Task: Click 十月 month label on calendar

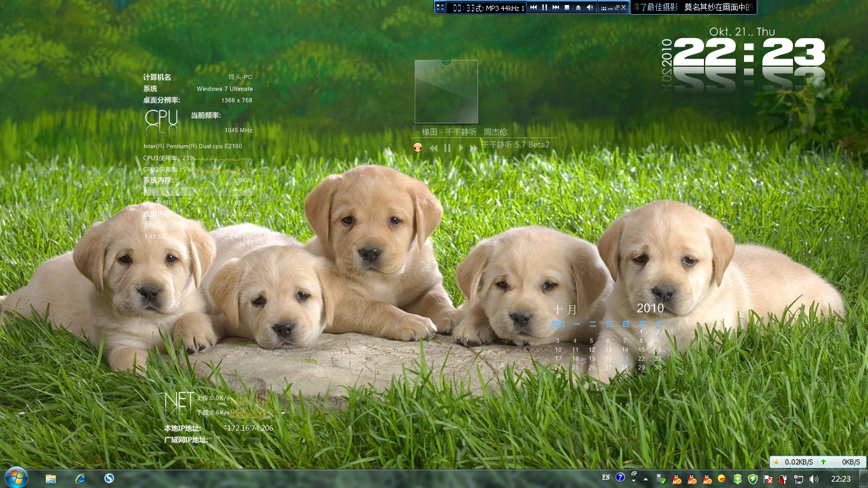Action: point(565,310)
